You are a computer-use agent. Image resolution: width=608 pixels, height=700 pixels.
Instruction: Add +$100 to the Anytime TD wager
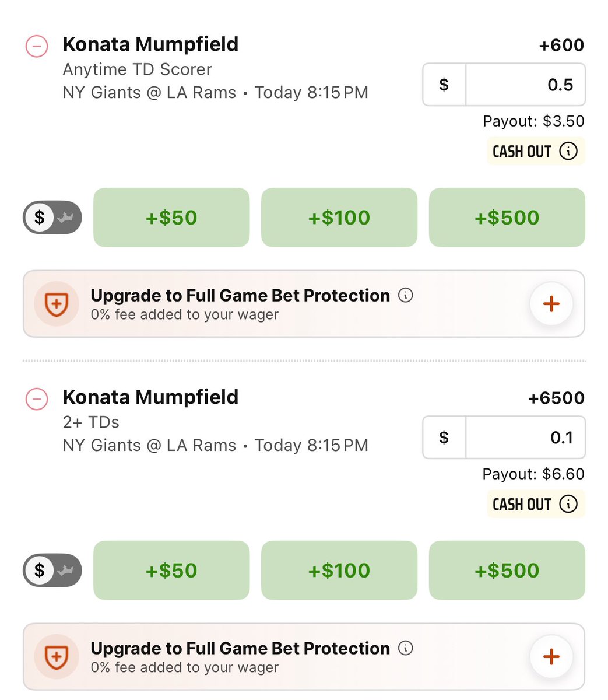[x=339, y=218]
